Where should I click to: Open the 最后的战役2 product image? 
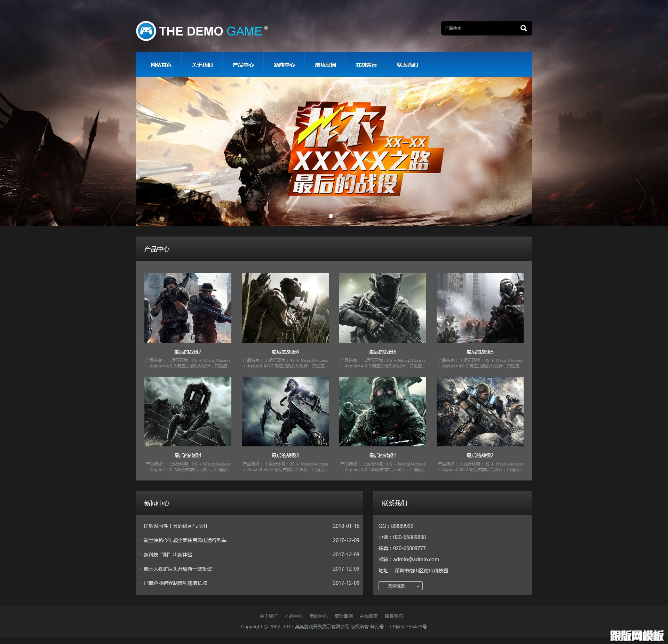click(x=480, y=411)
